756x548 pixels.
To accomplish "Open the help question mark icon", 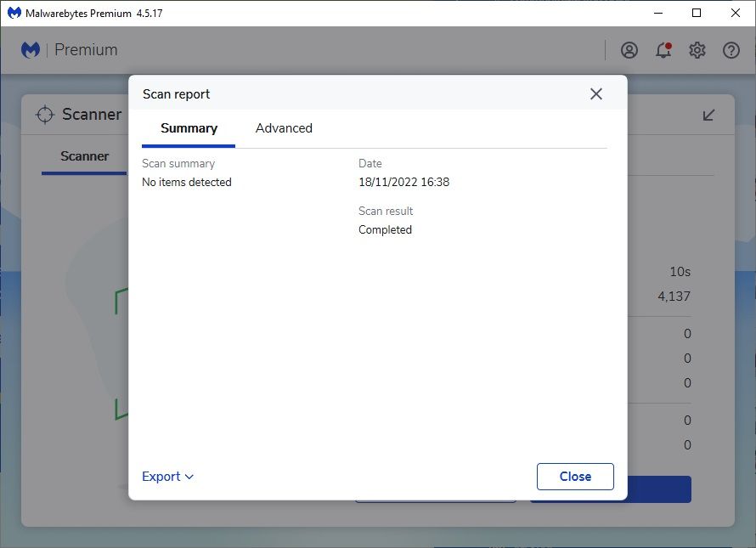I will point(731,50).
